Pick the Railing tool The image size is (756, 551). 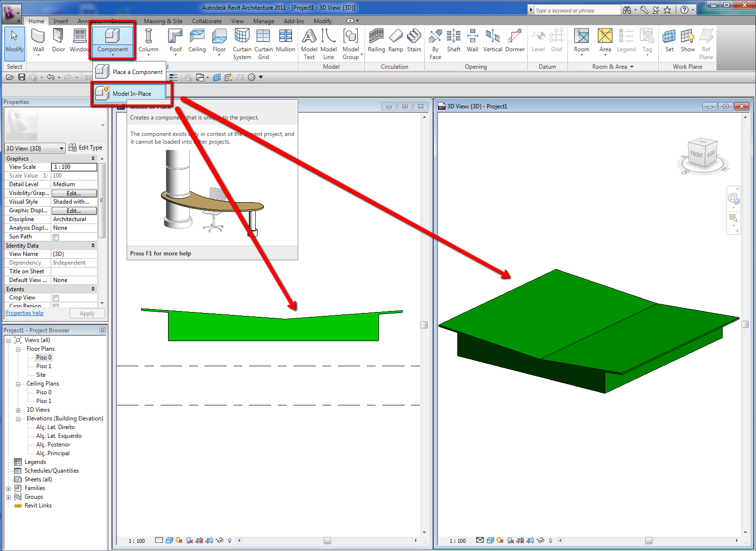tap(377, 41)
